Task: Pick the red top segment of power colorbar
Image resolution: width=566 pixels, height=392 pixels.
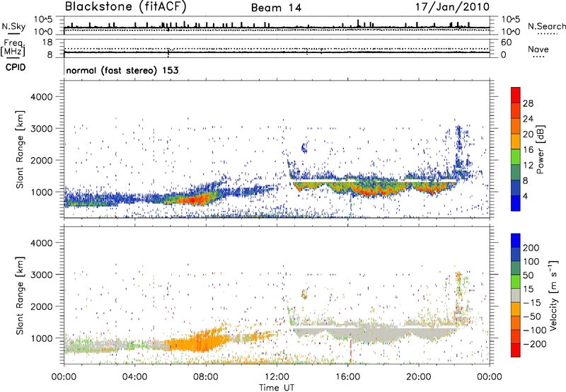Action: [x=516, y=95]
